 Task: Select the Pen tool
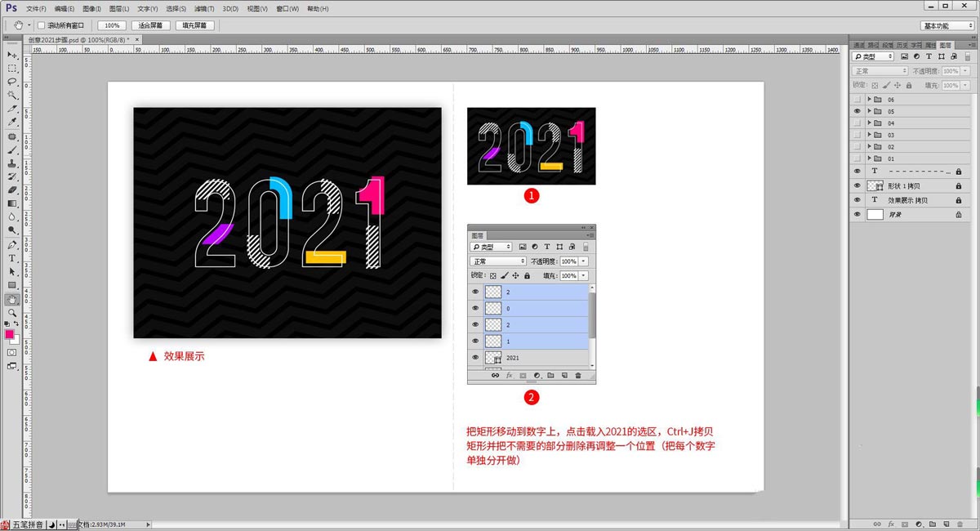(12, 245)
